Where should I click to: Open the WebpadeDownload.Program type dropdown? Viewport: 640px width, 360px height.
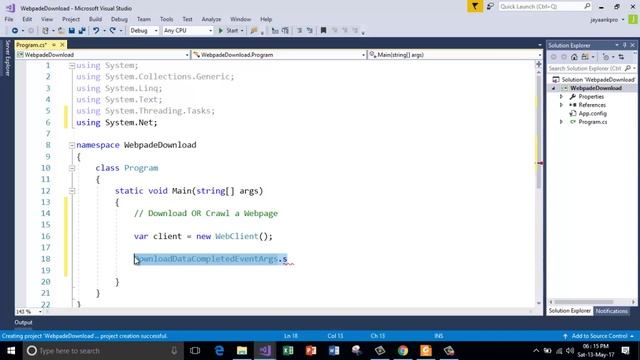279,55
